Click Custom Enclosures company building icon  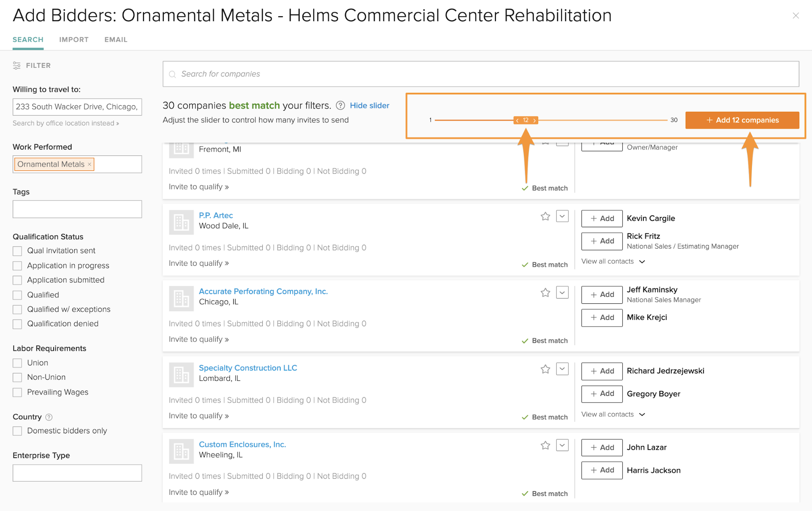181,451
